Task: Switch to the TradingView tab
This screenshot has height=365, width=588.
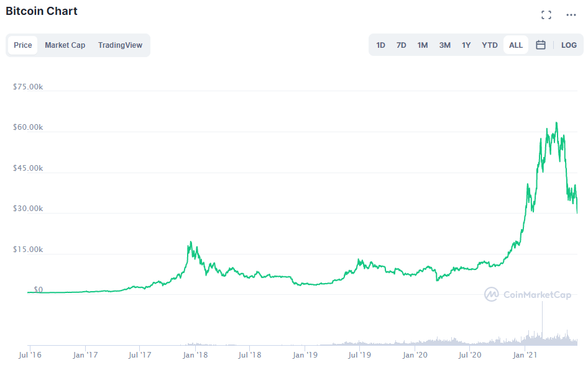Action: (120, 45)
